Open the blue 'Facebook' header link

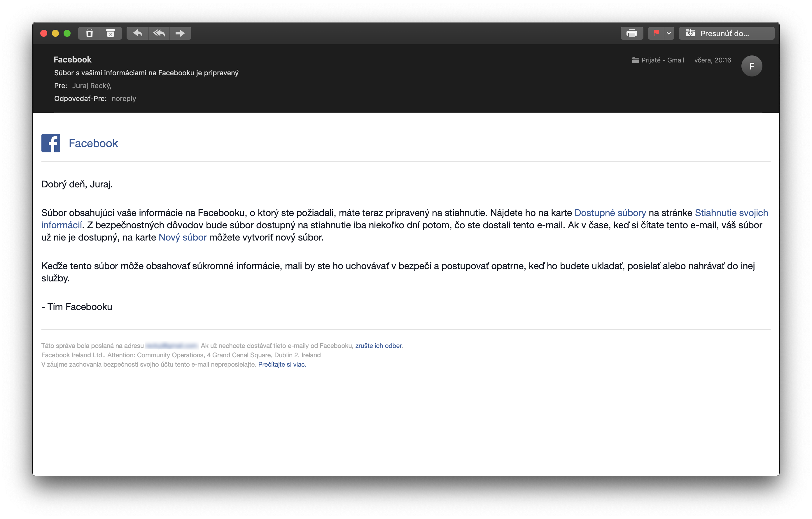click(93, 143)
